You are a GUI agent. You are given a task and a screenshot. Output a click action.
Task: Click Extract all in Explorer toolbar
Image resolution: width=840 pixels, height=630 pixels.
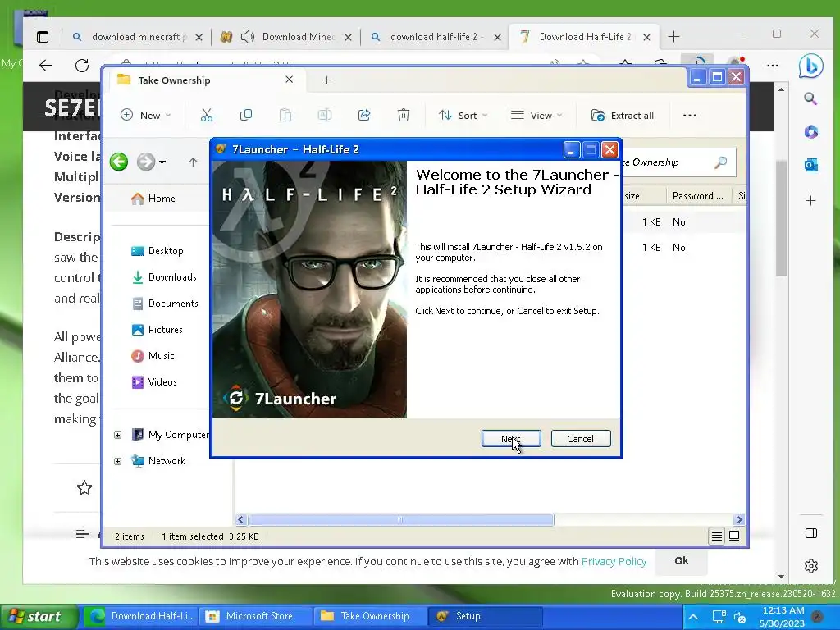click(623, 115)
